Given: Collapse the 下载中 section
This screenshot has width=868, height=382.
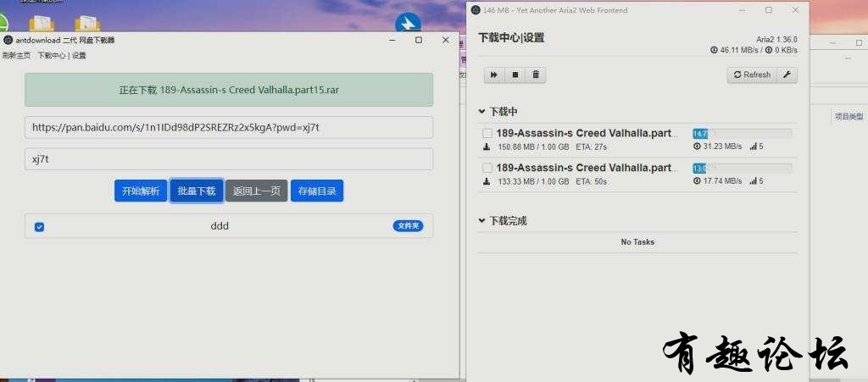Looking at the screenshot, I should [481, 112].
